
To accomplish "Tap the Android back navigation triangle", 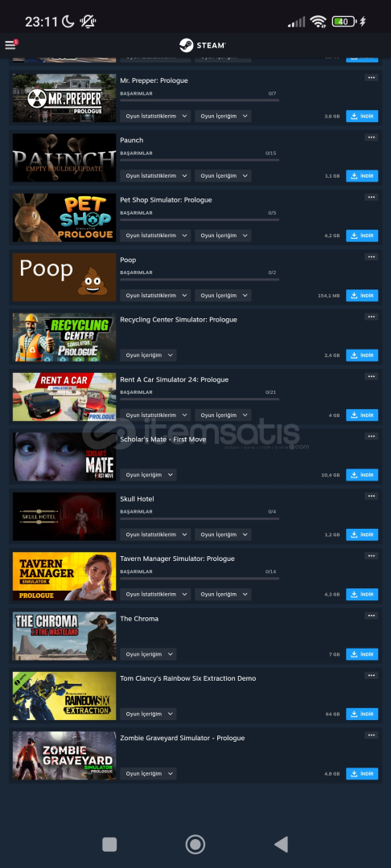I will (282, 844).
